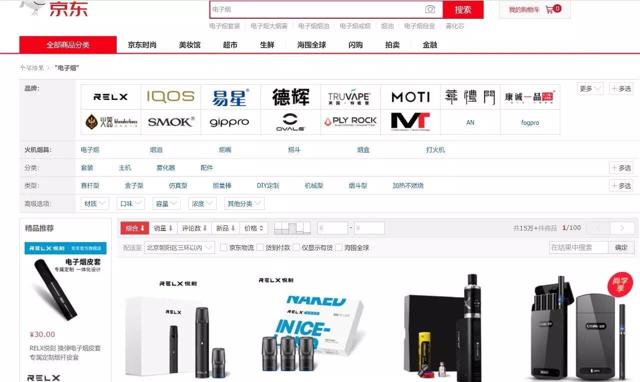Filter by 康诚一品 brand logo
The width and height of the screenshot is (640, 382).
(x=530, y=97)
